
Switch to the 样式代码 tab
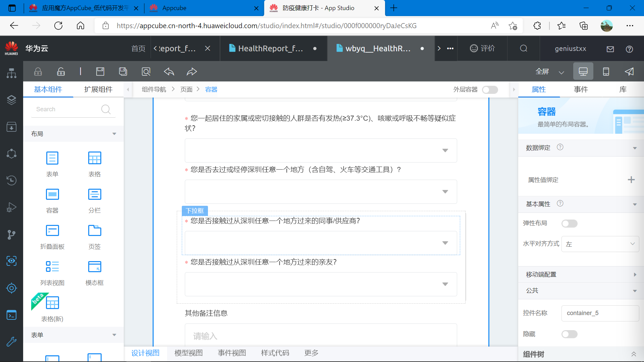274,353
